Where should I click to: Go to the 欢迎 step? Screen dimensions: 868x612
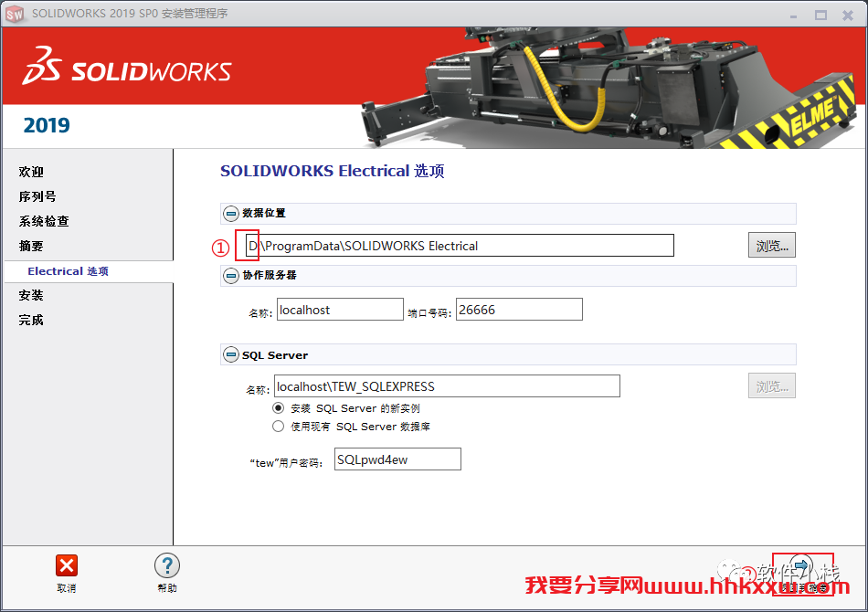[31, 172]
